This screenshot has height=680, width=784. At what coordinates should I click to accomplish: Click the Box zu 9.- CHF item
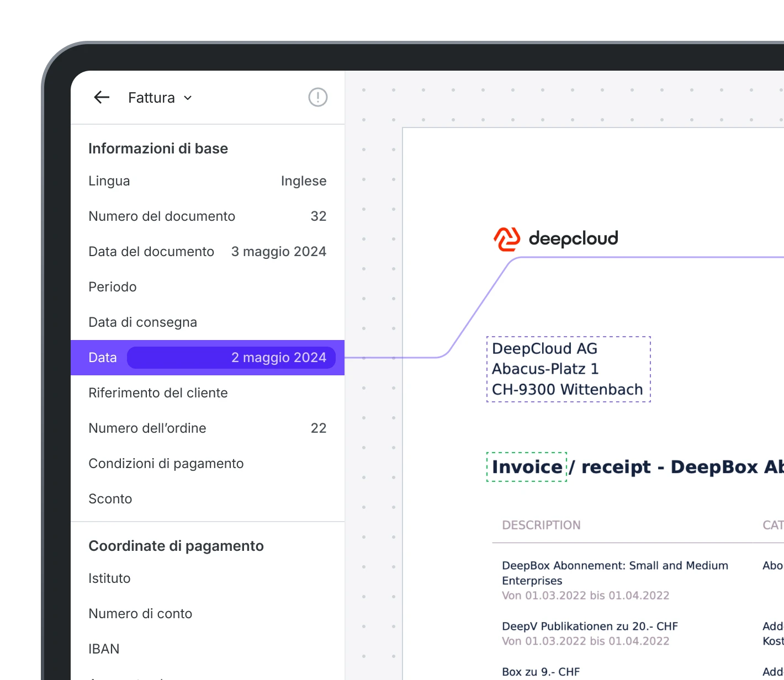click(541, 672)
